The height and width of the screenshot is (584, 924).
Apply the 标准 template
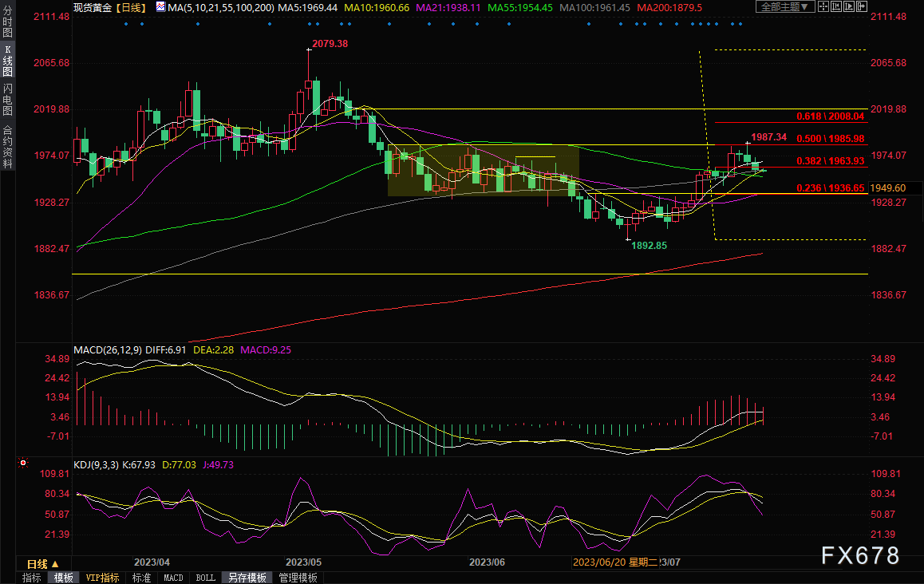tap(141, 578)
